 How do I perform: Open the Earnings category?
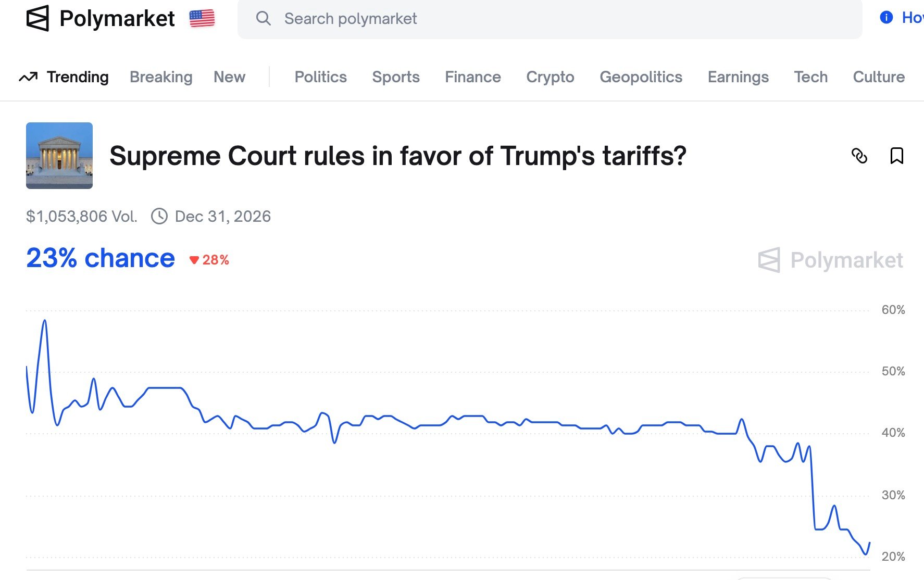[x=738, y=77]
